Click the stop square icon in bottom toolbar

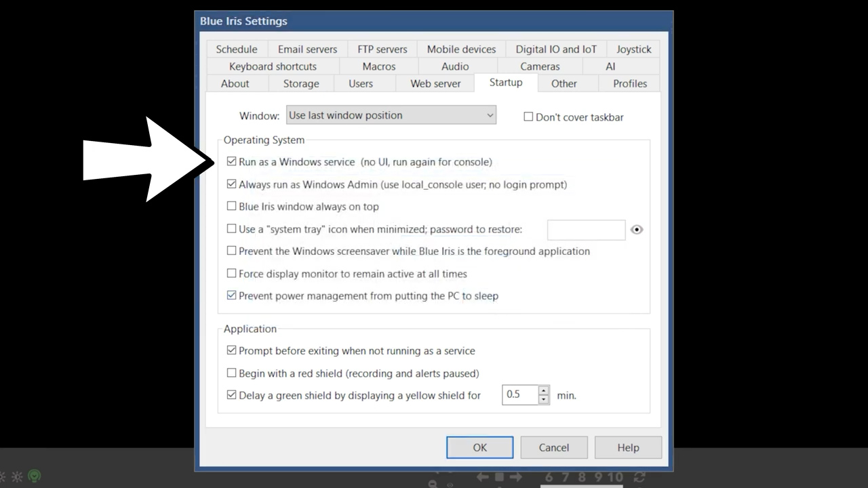(x=499, y=477)
